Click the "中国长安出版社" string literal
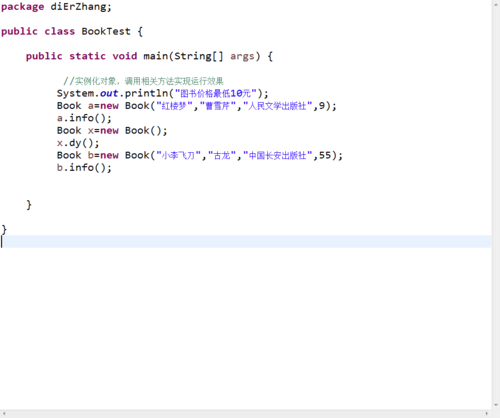The height and width of the screenshot is (418, 500). [x=278, y=155]
